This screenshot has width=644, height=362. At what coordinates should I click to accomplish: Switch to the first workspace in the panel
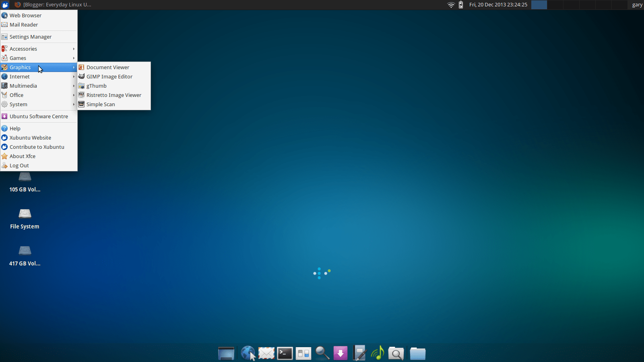(539, 5)
